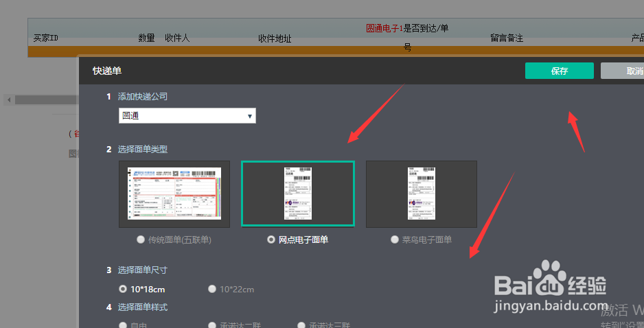Click the 选择面单样式 step label
This screenshot has width=644, height=328.
(143, 307)
